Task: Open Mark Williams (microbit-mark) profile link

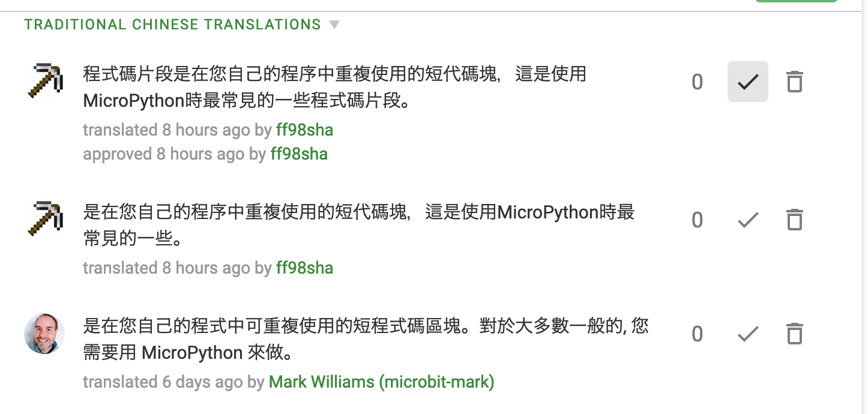Action: 381,382
